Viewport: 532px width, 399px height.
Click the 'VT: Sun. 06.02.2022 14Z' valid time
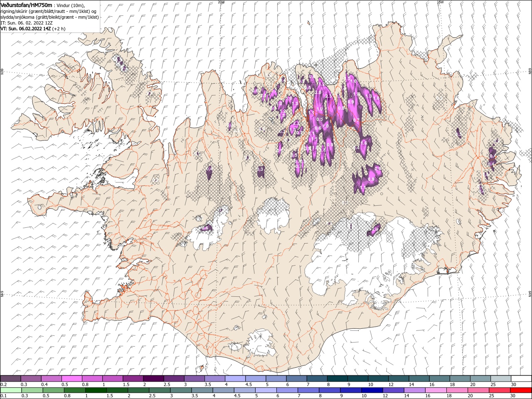26,29
